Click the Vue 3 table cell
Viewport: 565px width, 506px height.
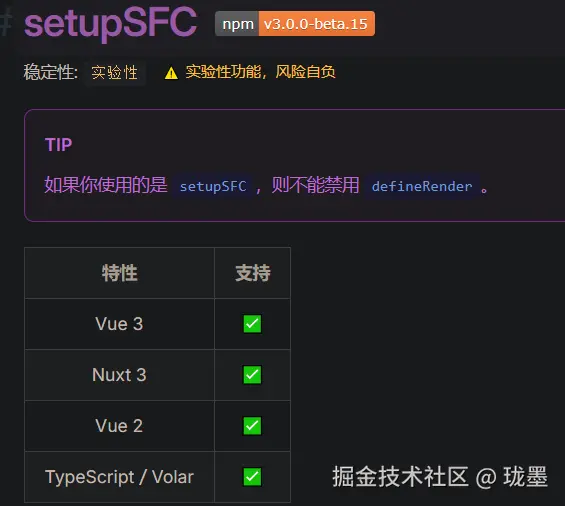pos(119,324)
